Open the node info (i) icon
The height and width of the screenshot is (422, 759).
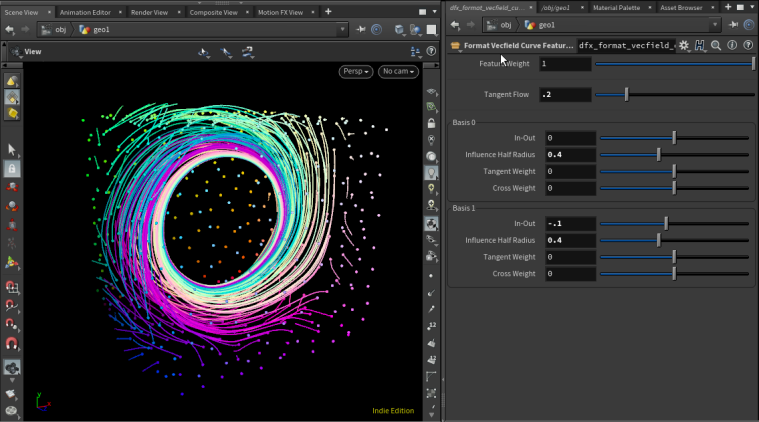pyautogui.click(x=732, y=45)
